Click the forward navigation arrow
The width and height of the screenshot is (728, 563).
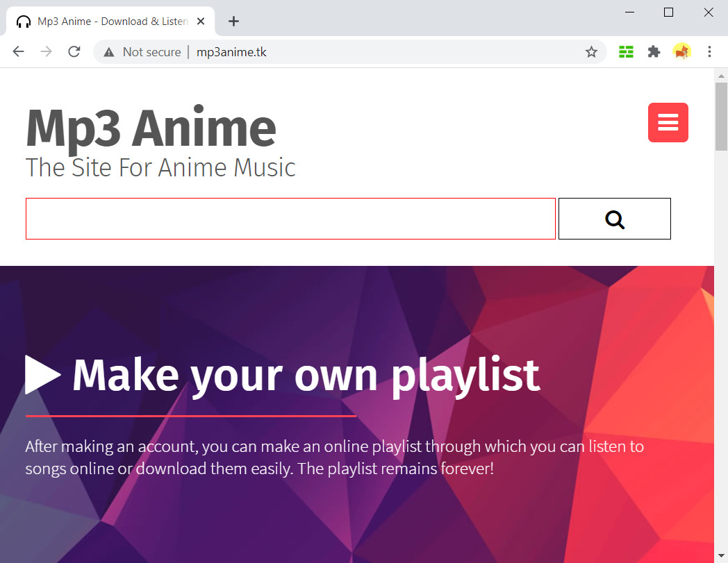point(46,51)
